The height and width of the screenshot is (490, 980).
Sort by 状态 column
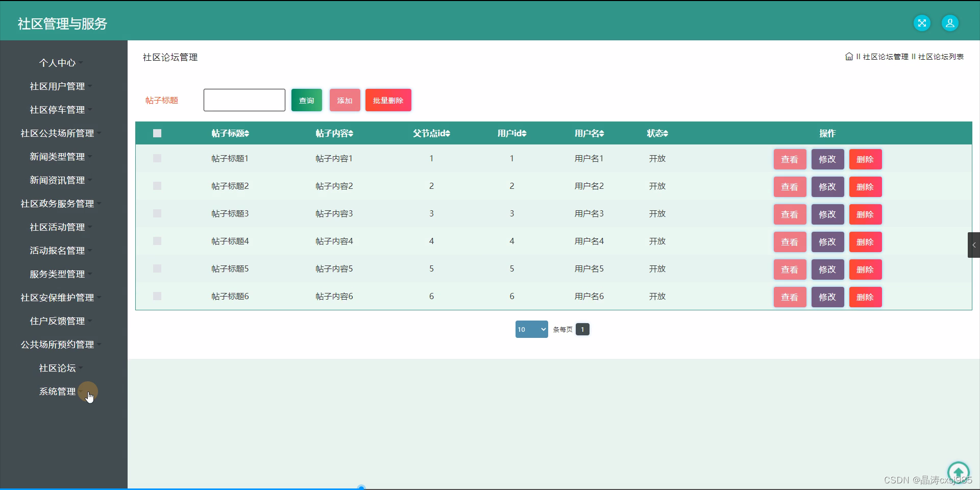point(657,133)
